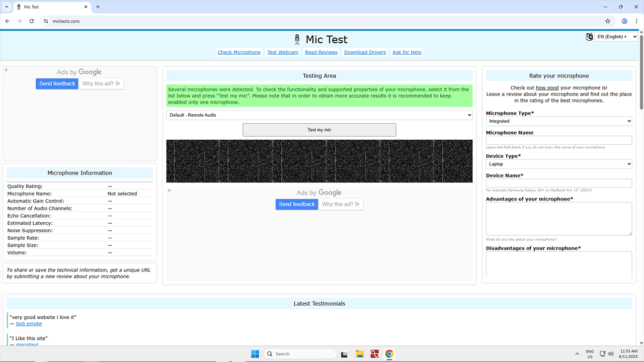The image size is (644, 362).
Task: Open a new browser tab
Action: tap(98, 7)
